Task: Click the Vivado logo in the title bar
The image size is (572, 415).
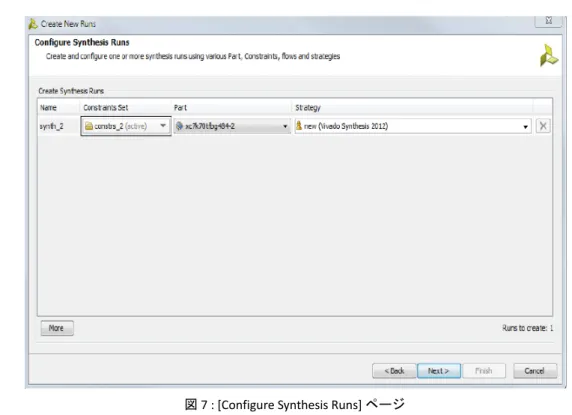Action: tap(33, 24)
